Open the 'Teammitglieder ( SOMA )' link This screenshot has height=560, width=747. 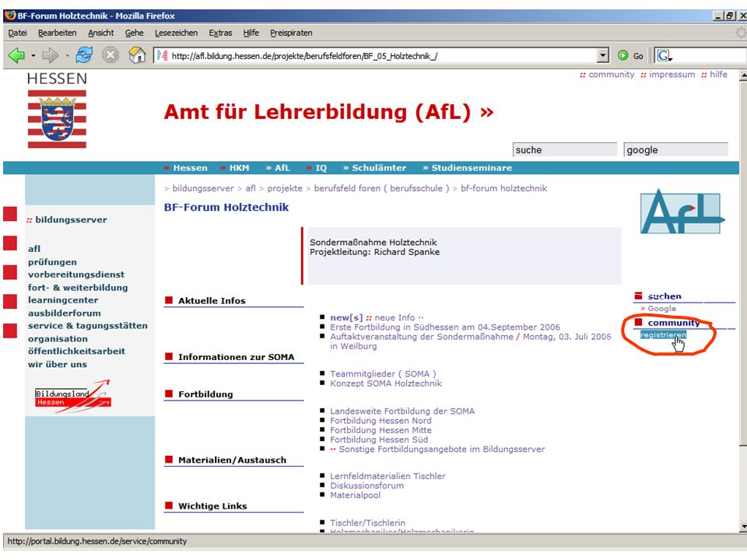(383, 374)
